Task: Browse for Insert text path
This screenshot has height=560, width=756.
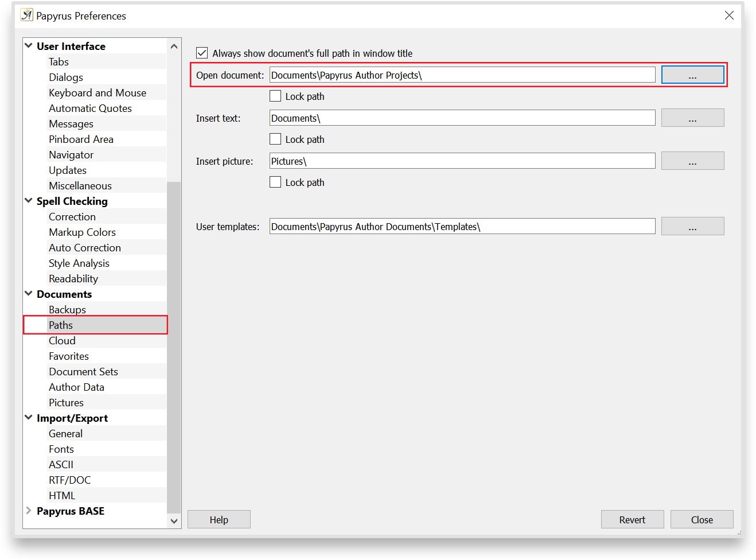Action: pyautogui.click(x=692, y=118)
